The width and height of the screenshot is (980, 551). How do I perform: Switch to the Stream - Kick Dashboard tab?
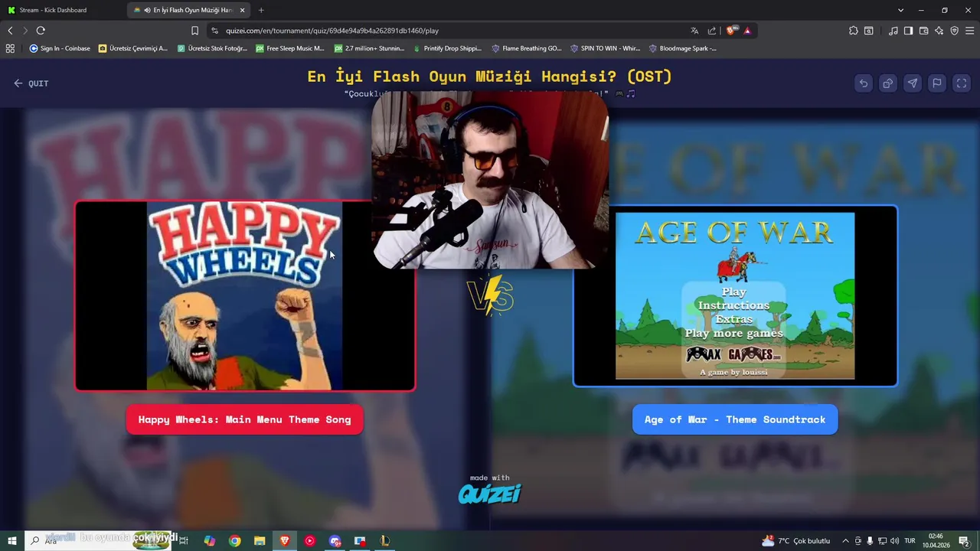click(63, 10)
